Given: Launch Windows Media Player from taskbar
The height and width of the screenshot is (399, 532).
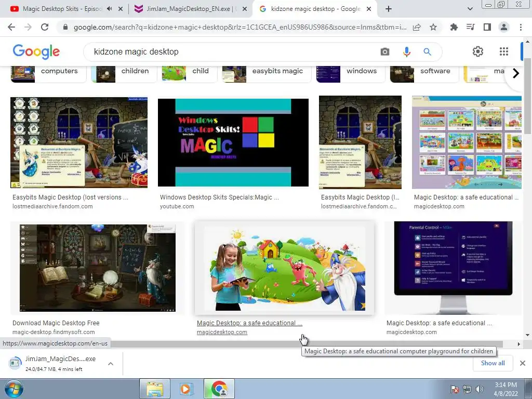Looking at the screenshot, I should [x=185, y=389].
